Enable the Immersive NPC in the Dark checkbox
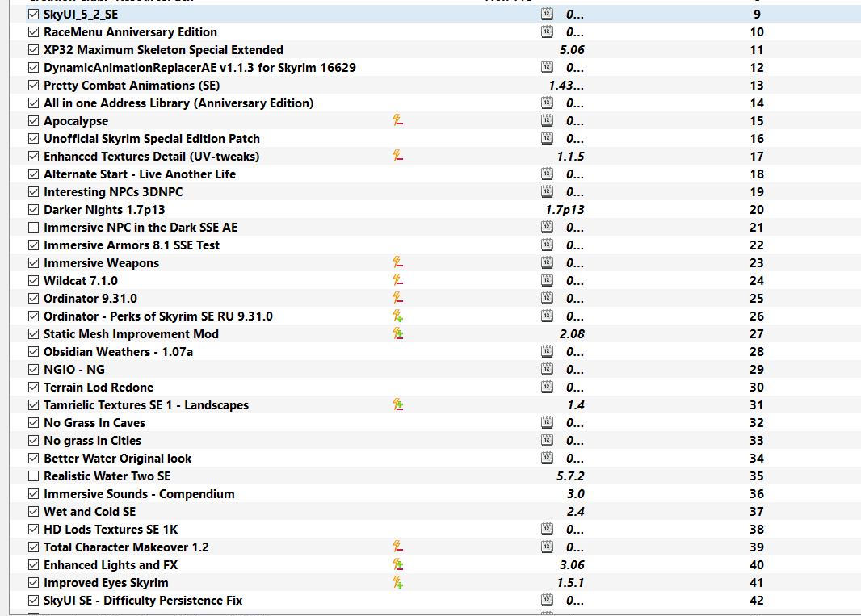861x616 pixels. 33,228
